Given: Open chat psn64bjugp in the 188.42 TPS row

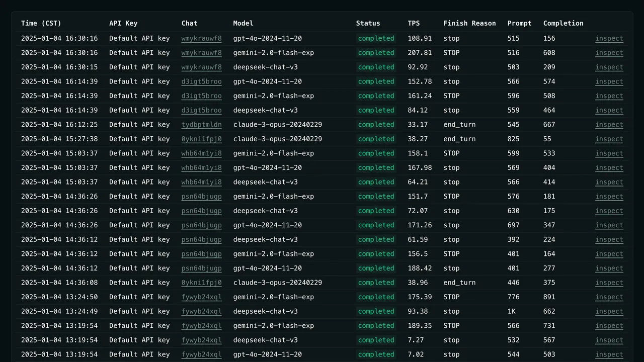Looking at the screenshot, I should tap(201, 268).
